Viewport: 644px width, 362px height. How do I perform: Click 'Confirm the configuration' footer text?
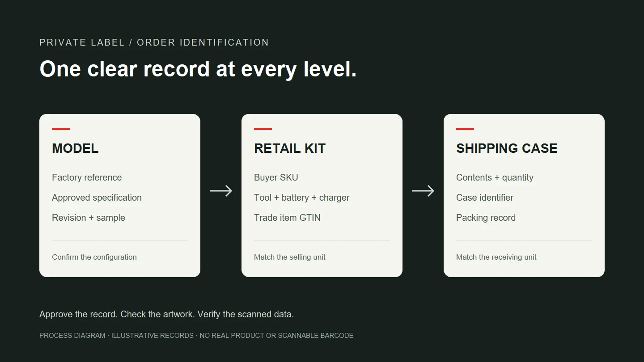pyautogui.click(x=94, y=257)
